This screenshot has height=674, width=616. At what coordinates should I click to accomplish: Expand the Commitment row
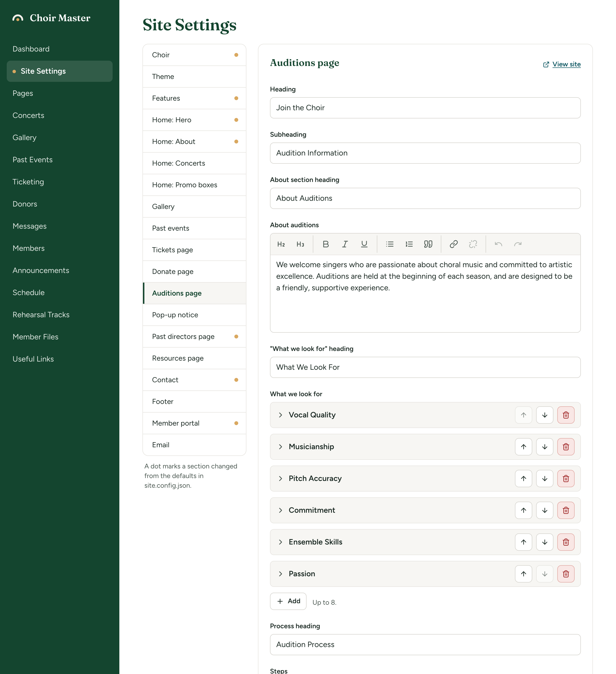pos(280,510)
